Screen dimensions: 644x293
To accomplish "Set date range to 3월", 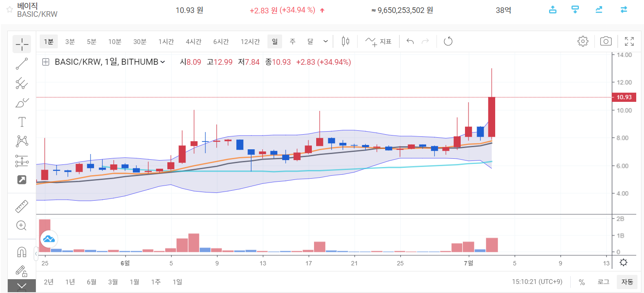I will pos(113,282).
